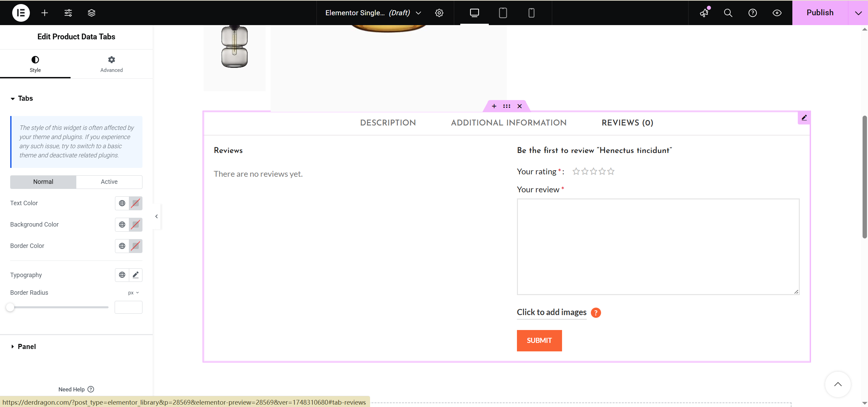Click inside the Your Review text area
The image size is (868, 407).
658,247
